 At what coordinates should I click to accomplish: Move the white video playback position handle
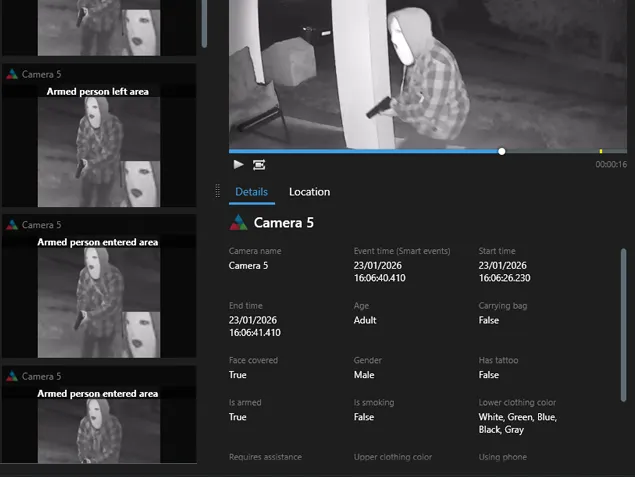pyautogui.click(x=502, y=151)
